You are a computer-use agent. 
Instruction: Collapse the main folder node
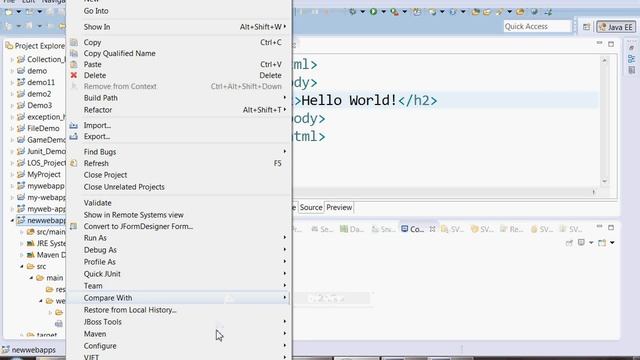(31, 278)
